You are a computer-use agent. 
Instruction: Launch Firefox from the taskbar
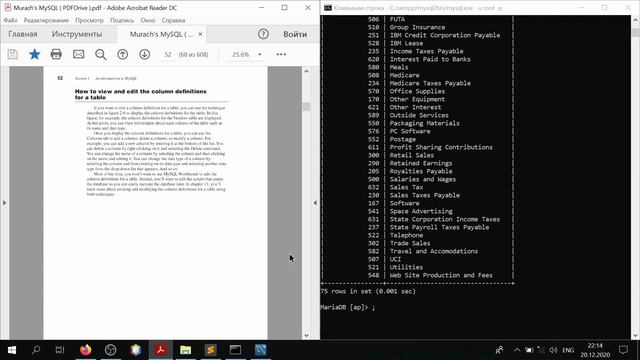[86, 350]
